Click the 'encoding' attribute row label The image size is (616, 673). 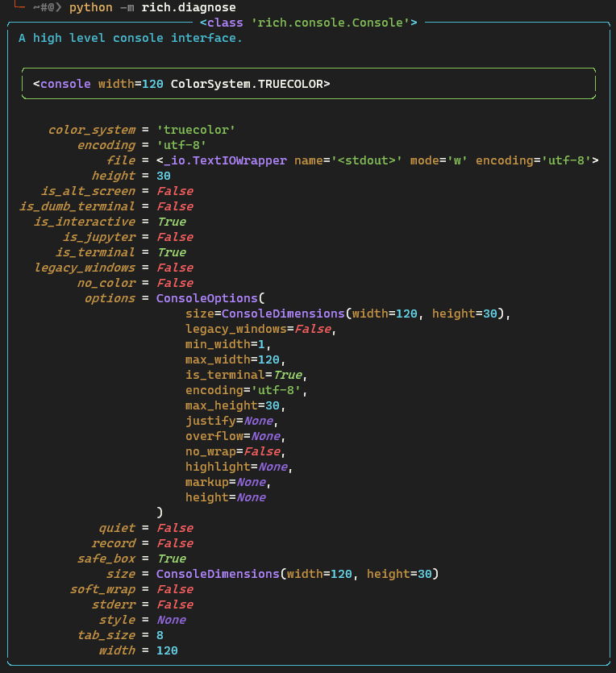(x=106, y=146)
